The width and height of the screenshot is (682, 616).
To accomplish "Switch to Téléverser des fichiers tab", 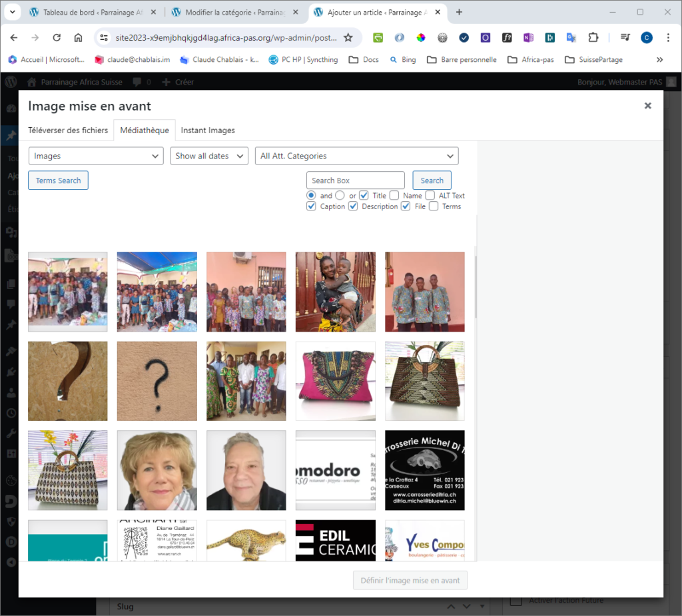I will [x=67, y=131].
